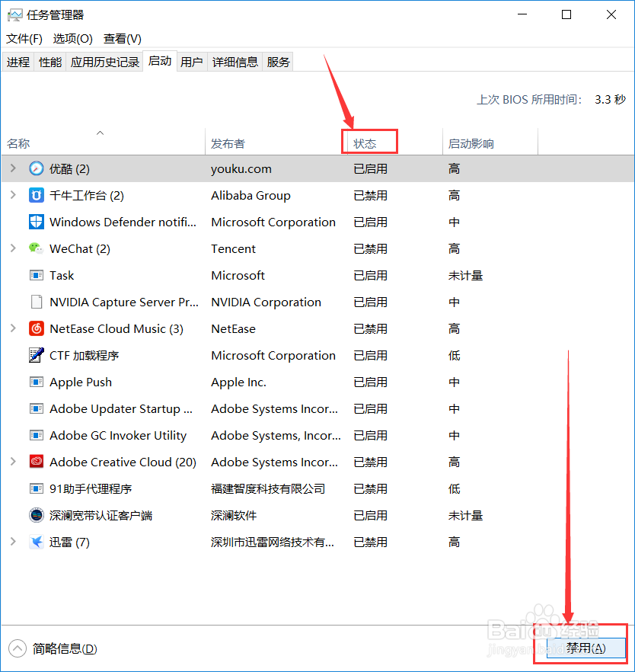Open the 选项 menu
Image resolution: width=635 pixels, height=672 pixels.
[72, 38]
